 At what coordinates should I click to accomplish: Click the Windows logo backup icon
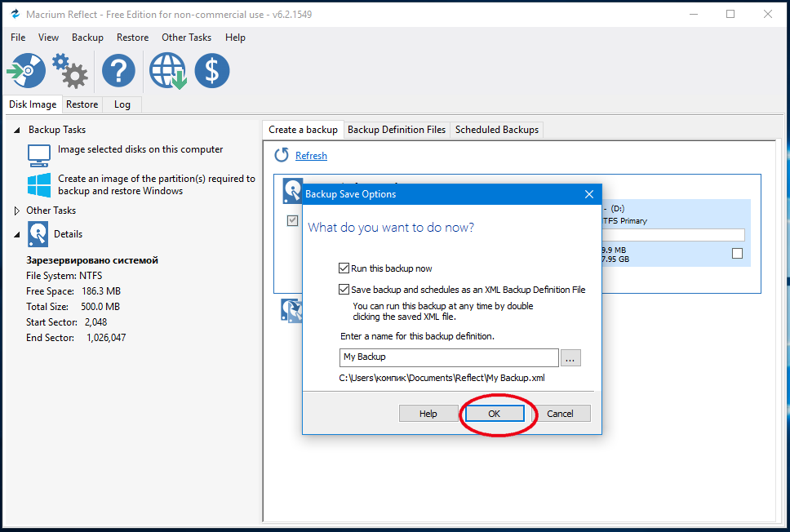39,185
